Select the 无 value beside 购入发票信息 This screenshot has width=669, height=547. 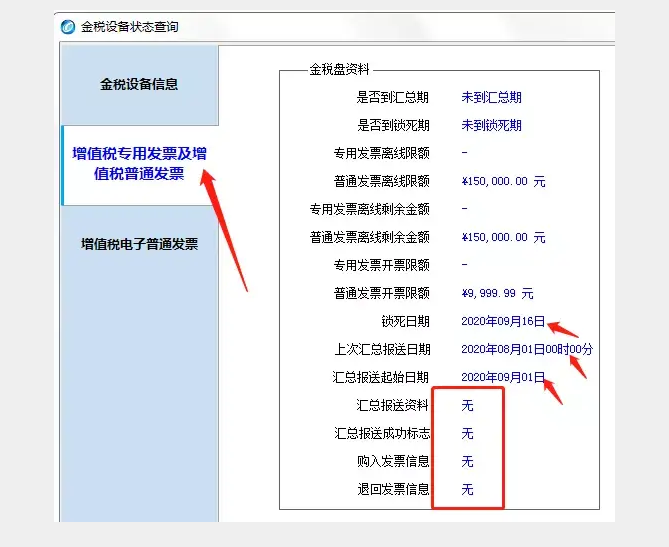pyautogui.click(x=467, y=461)
